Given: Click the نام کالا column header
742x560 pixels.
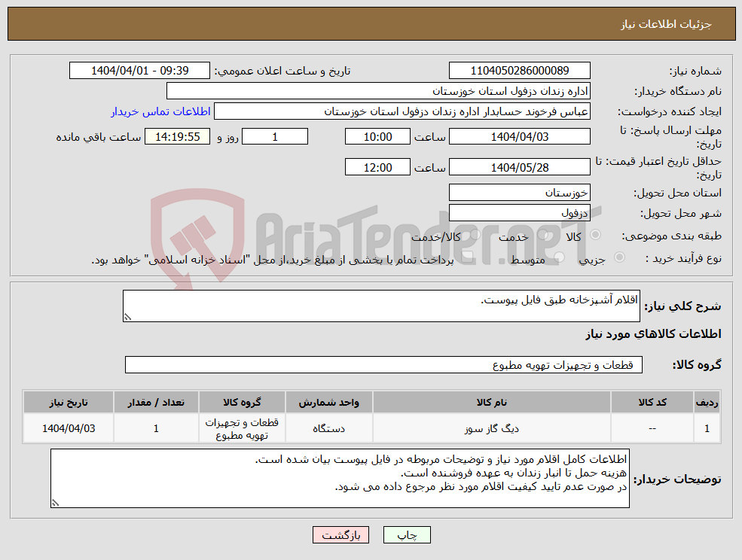Looking at the screenshot, I should (492, 402).
